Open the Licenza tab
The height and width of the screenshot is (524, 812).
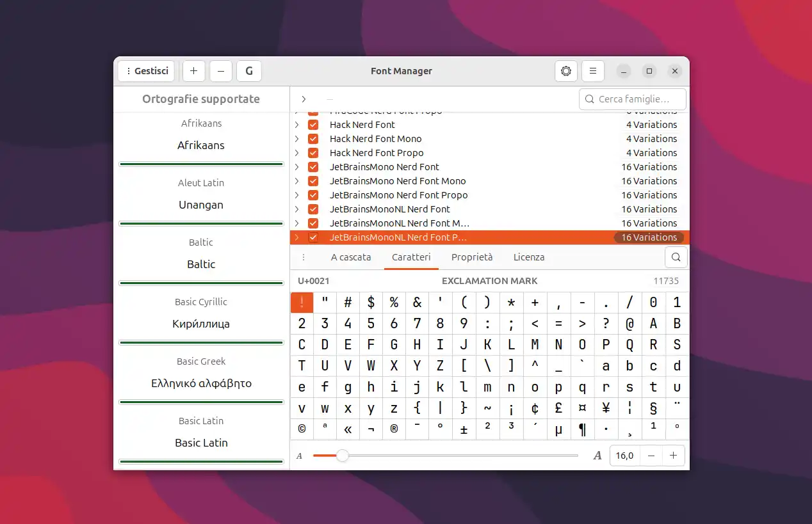529,257
